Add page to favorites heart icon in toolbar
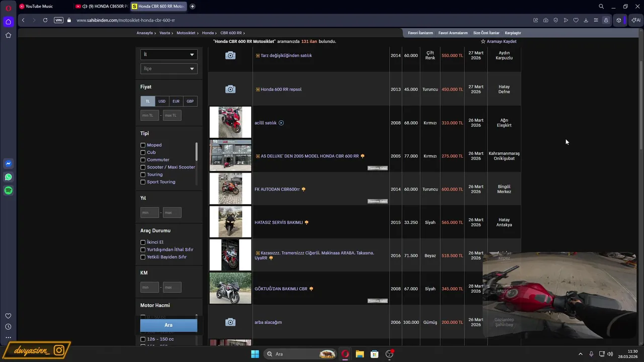Viewport: 644px width, 362px height. [576, 20]
